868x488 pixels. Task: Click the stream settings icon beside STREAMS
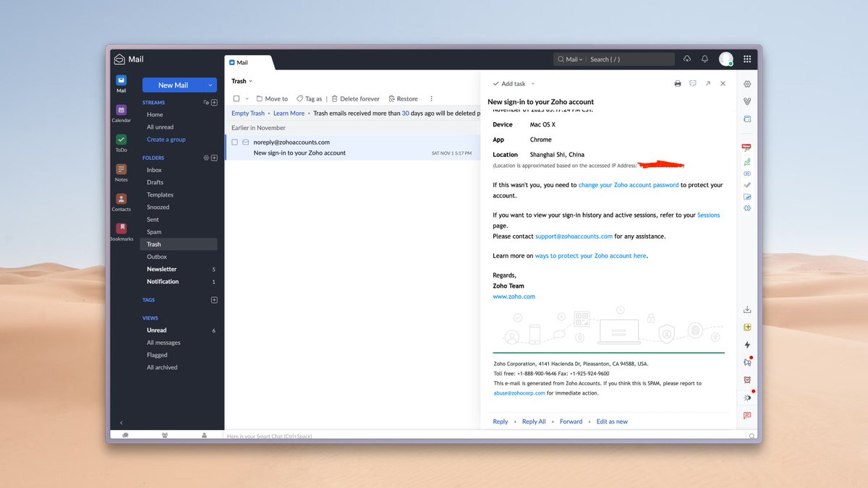206,103
